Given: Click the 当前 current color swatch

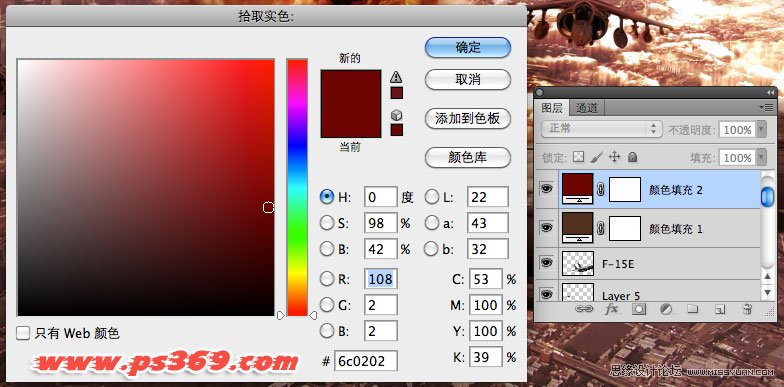Looking at the screenshot, I should pos(351,120).
